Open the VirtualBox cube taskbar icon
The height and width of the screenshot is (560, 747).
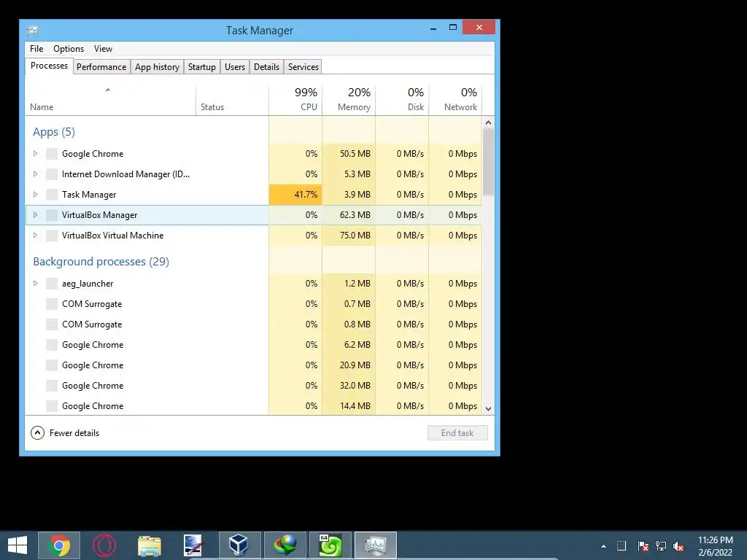coord(239,545)
